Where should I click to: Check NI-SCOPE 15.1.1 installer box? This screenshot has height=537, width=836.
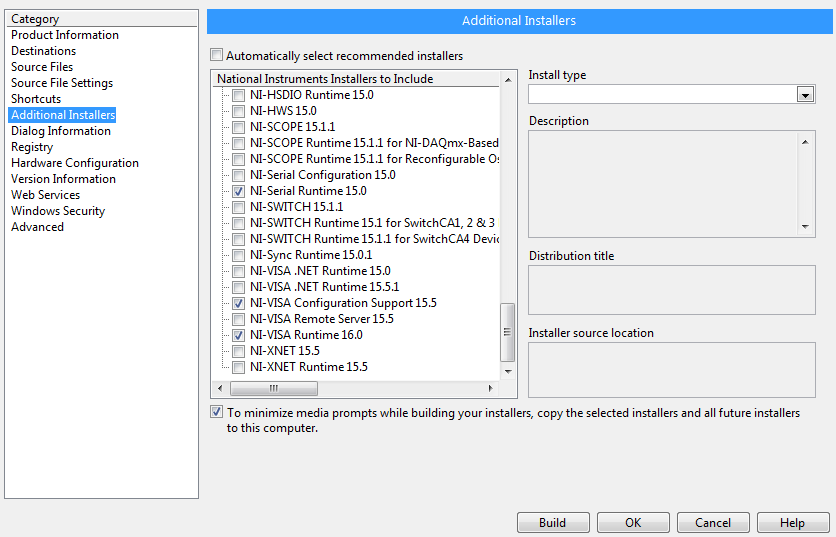pos(238,127)
